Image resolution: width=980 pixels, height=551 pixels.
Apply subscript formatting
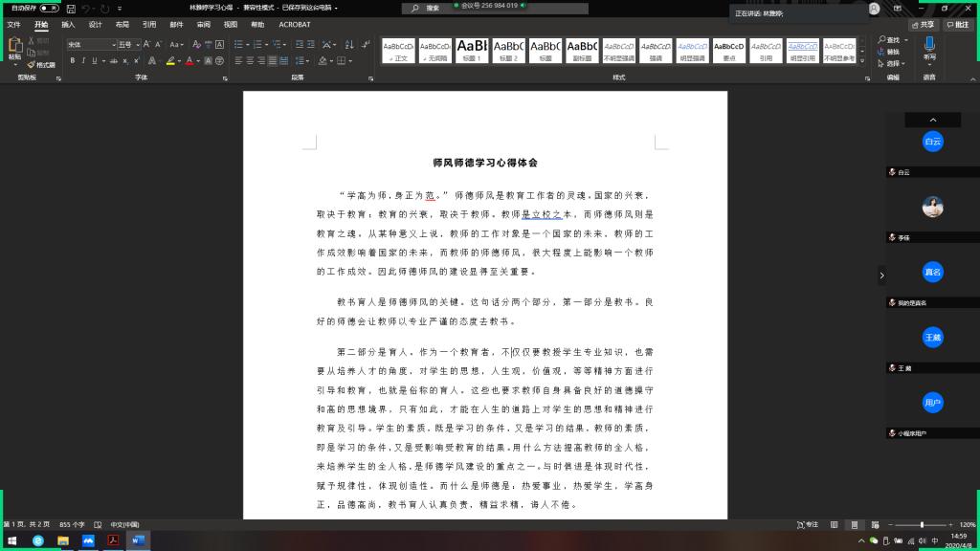click(x=125, y=61)
